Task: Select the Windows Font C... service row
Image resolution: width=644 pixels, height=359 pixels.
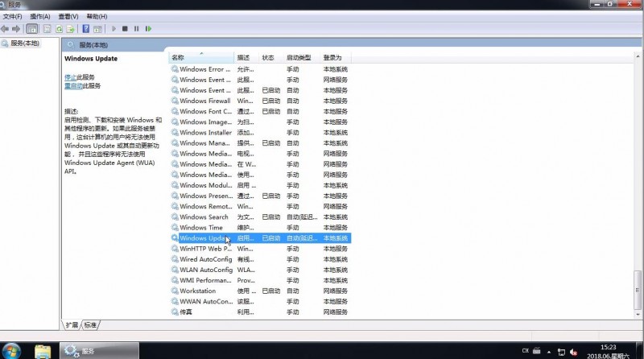Action: click(260, 111)
